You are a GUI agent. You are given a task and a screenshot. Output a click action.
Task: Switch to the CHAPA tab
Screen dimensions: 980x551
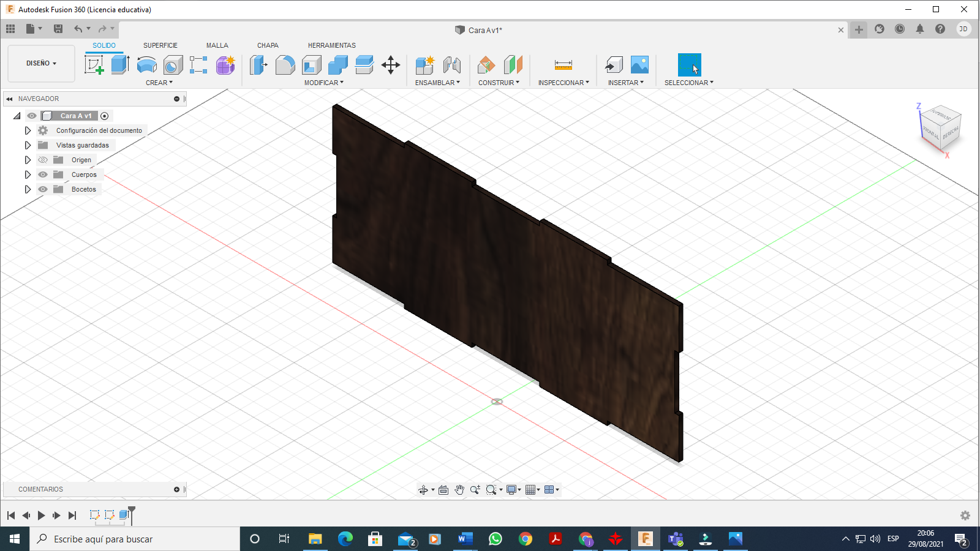pyautogui.click(x=268, y=45)
